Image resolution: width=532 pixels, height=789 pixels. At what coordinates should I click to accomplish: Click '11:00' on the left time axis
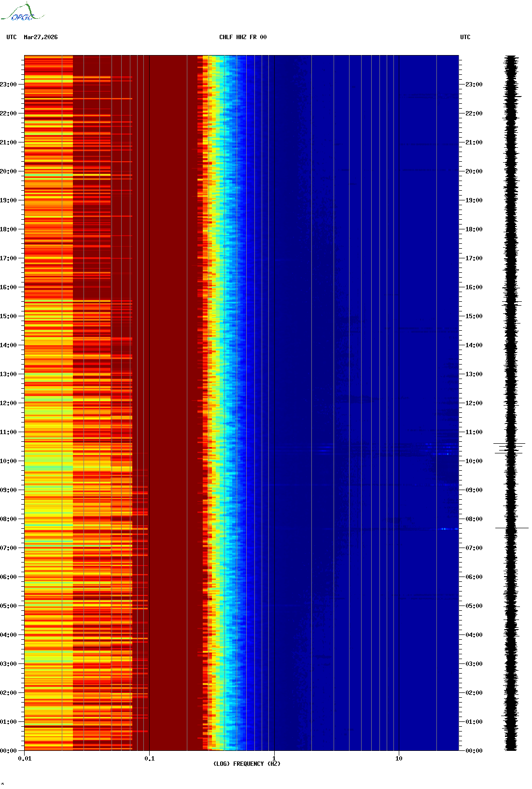coord(8,432)
